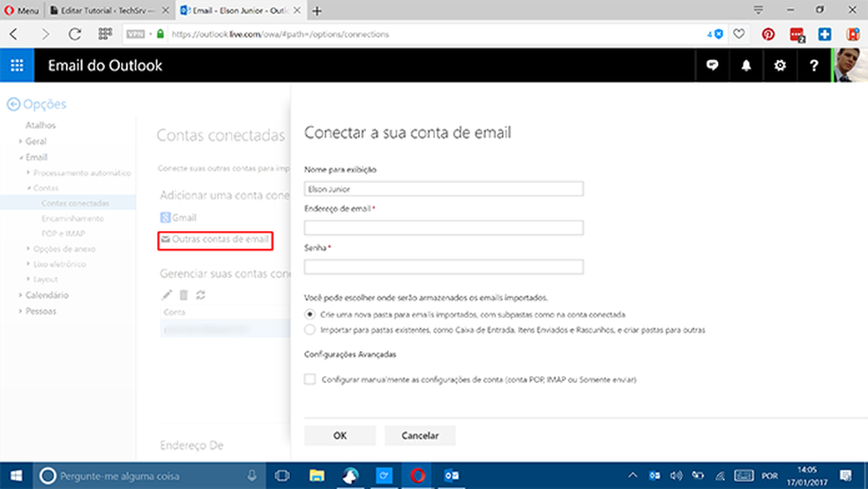Expand Opções de anexo arrow
This screenshot has width=868, height=489.
coord(28,249)
